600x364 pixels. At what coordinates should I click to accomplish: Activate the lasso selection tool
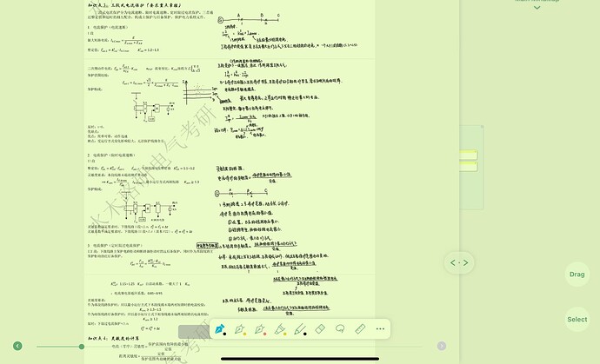pyautogui.click(x=340, y=329)
